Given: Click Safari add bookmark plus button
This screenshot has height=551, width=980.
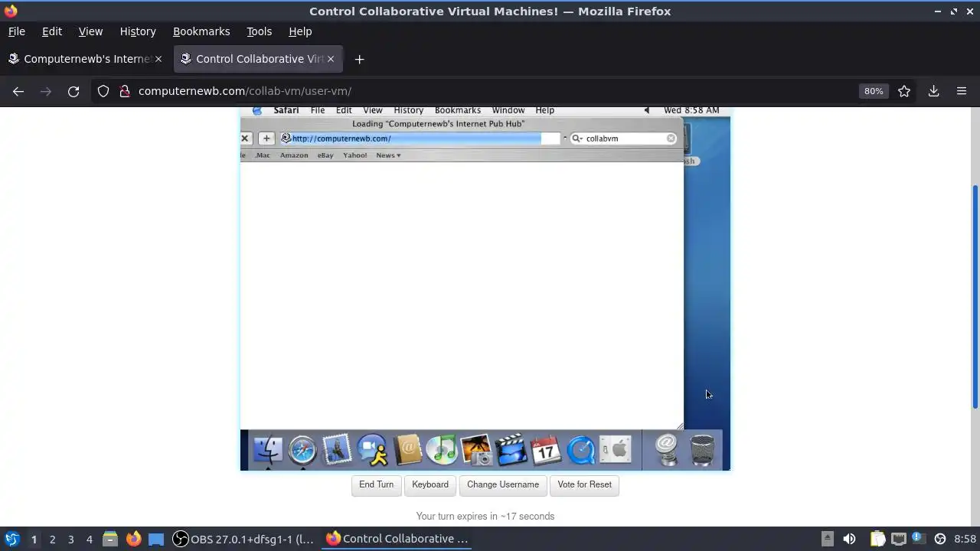Looking at the screenshot, I should point(266,139).
